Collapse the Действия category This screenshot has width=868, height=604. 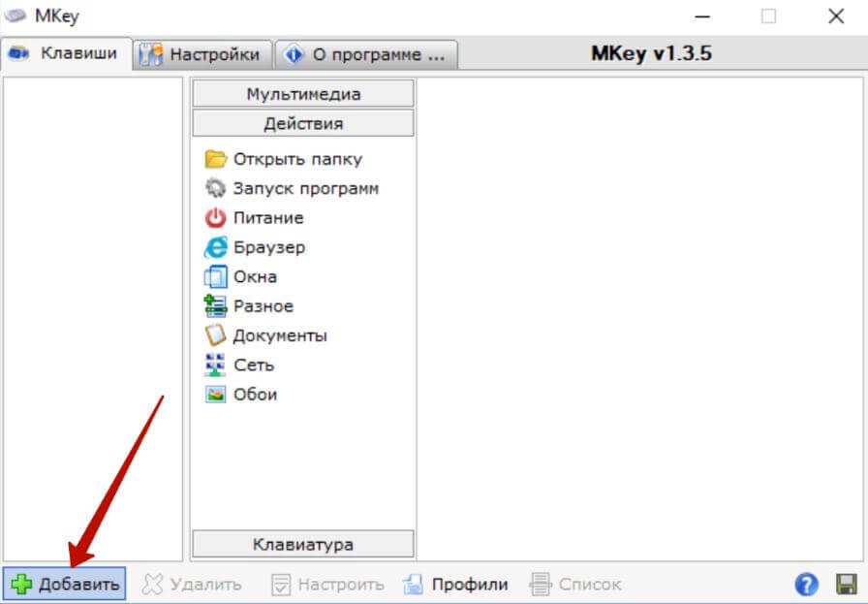303,122
